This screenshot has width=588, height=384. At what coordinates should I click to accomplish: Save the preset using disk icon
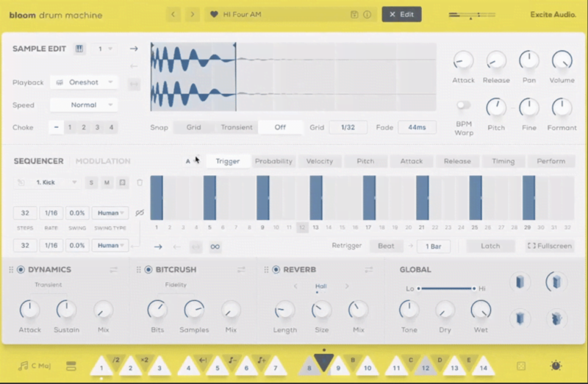(354, 15)
